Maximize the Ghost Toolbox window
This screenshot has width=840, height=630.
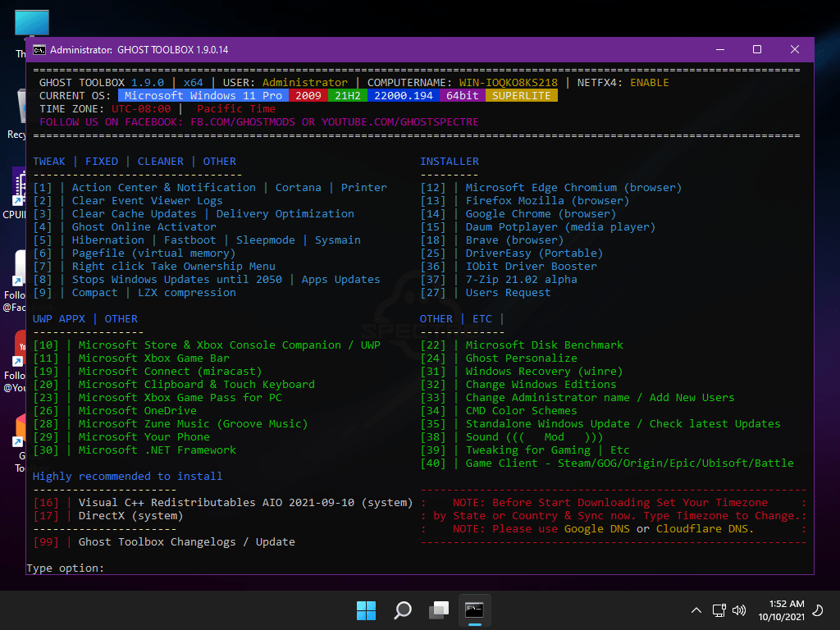(757, 49)
